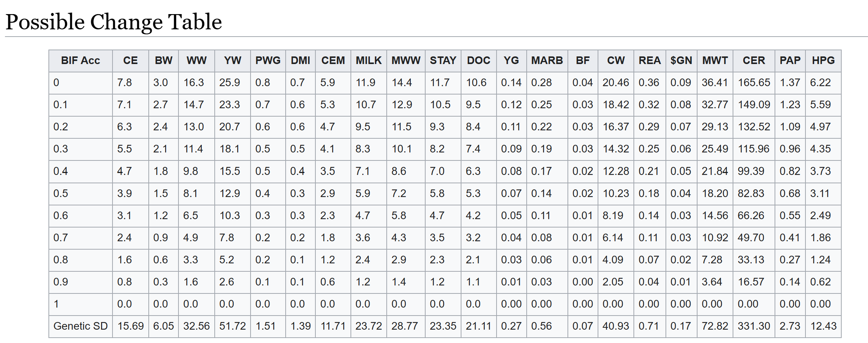The image size is (868, 343).
Task: Select the CE column header
Action: click(x=130, y=61)
